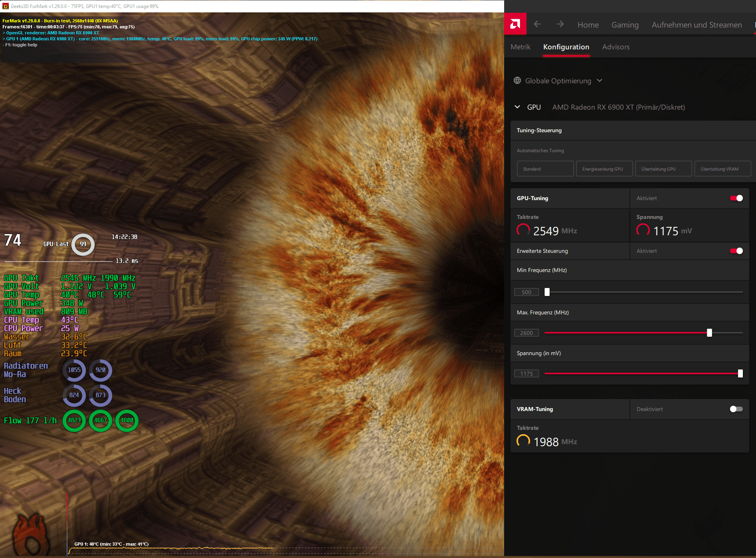Image resolution: width=756 pixels, height=558 pixels.
Task: Disable the GPU-Tuning toggle
Action: click(736, 198)
